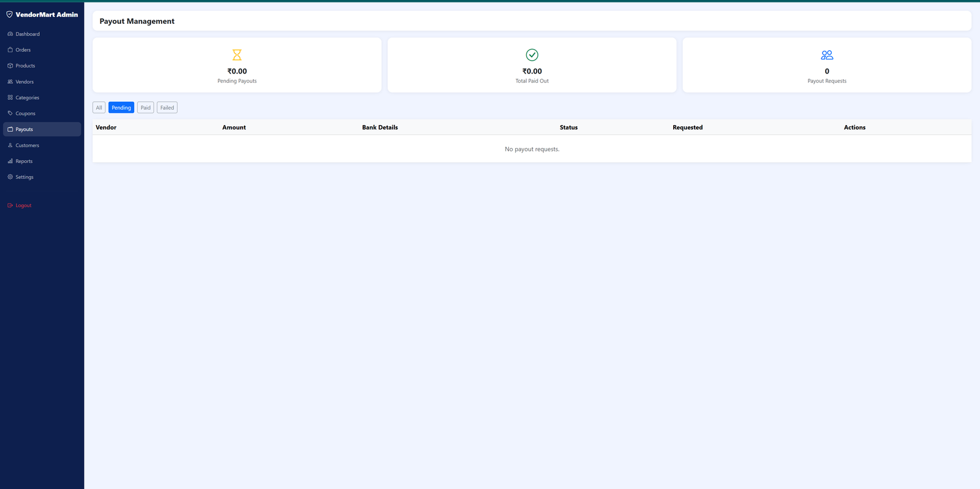
Task: Click the Status column header
Action: pos(568,127)
